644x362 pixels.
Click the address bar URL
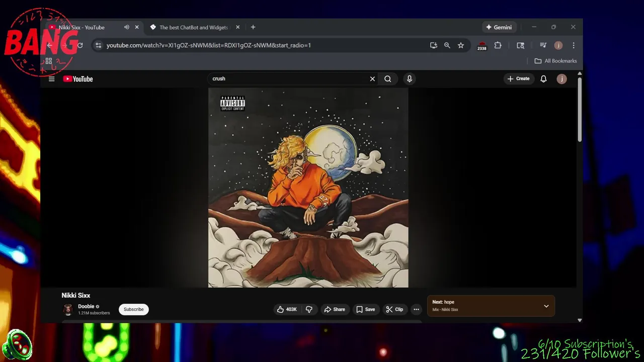click(209, 45)
